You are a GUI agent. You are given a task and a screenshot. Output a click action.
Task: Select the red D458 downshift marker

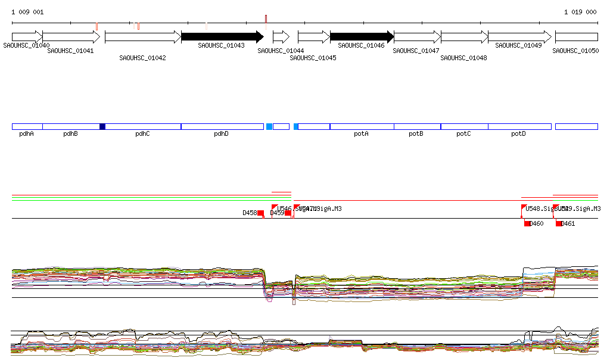pyautogui.click(x=260, y=213)
